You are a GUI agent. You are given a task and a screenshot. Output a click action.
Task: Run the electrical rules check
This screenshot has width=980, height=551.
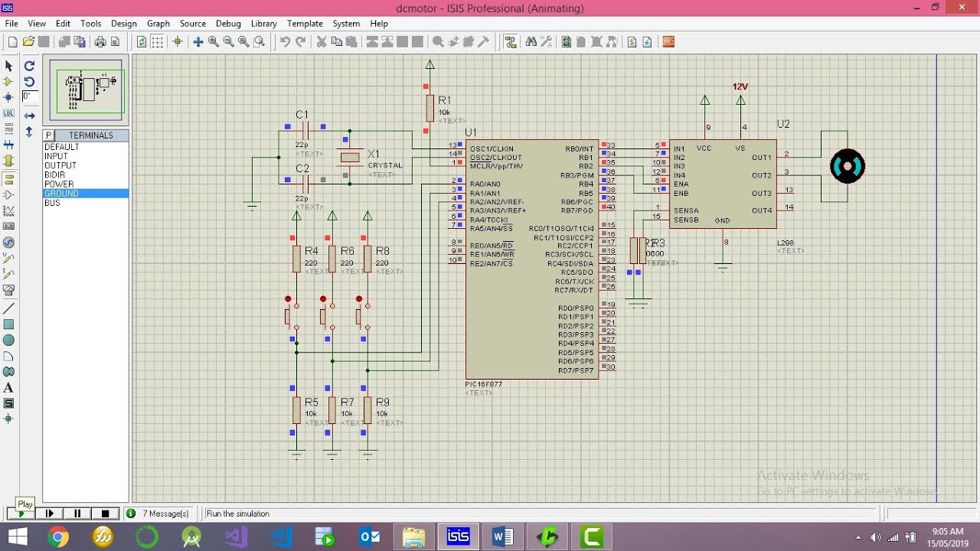(647, 42)
